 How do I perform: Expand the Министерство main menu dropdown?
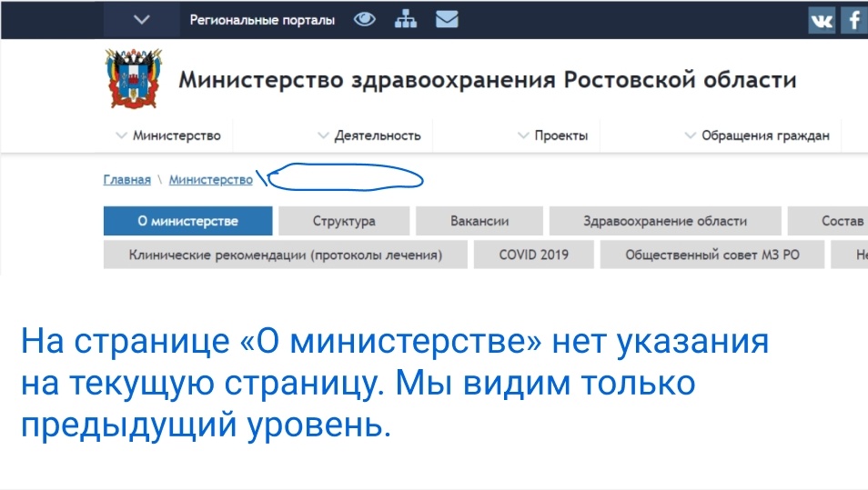point(168,135)
